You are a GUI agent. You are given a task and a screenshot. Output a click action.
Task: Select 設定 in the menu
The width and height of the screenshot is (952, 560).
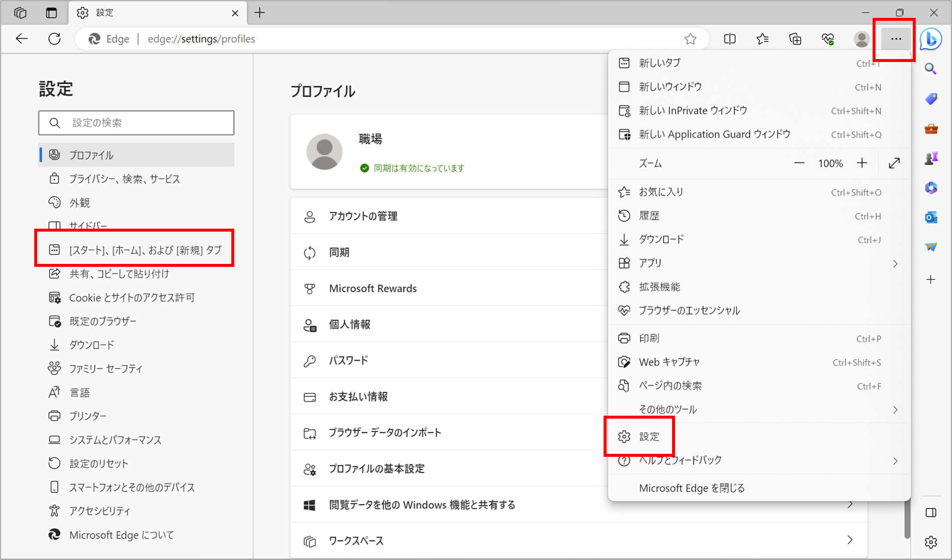click(649, 436)
